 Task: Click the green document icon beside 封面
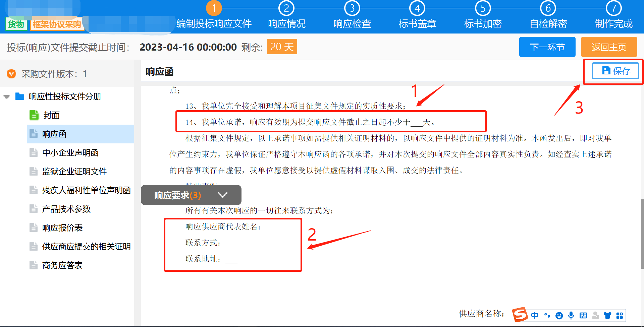(34, 115)
